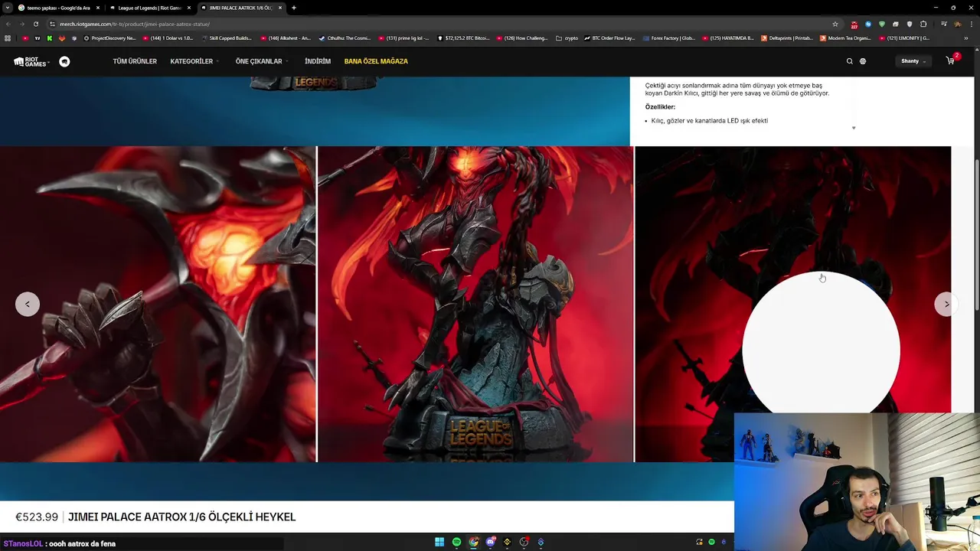Viewport: 980px width, 551px height.
Task: Show the next gallery image
Action: click(946, 304)
